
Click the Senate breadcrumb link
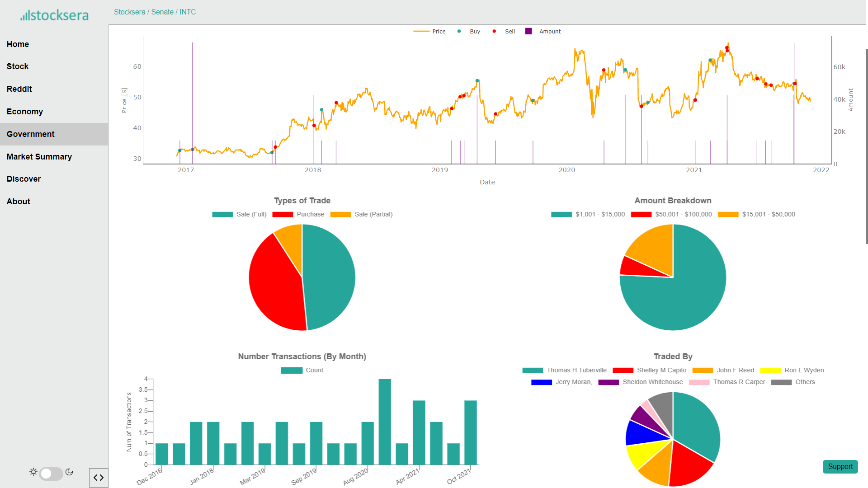tap(162, 12)
